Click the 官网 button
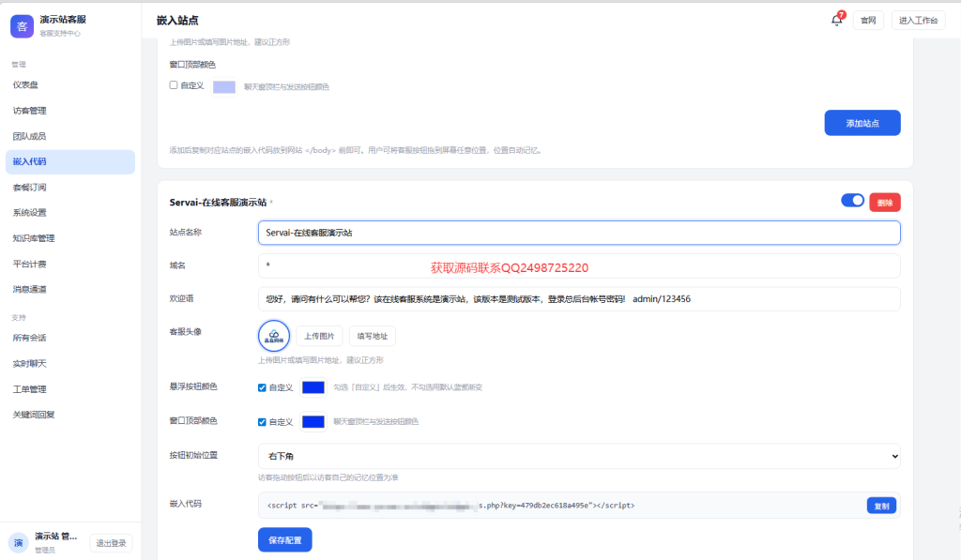The height and width of the screenshot is (560, 961). click(x=868, y=21)
